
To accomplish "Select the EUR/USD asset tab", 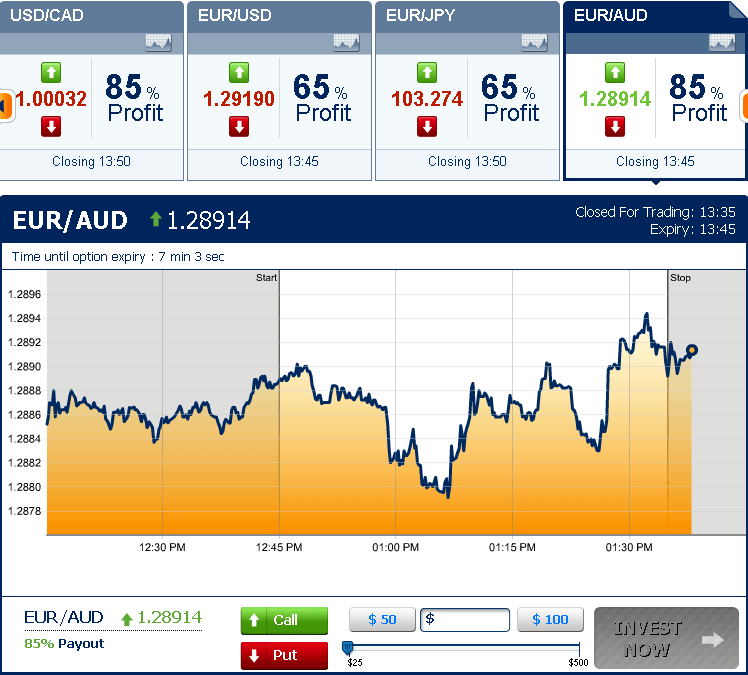I will pos(280,16).
